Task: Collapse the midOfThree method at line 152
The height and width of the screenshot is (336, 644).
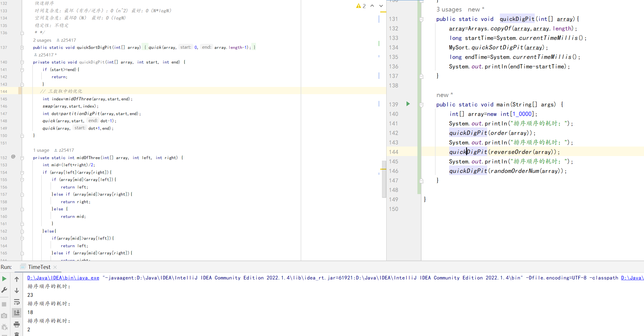Action: coord(22,158)
